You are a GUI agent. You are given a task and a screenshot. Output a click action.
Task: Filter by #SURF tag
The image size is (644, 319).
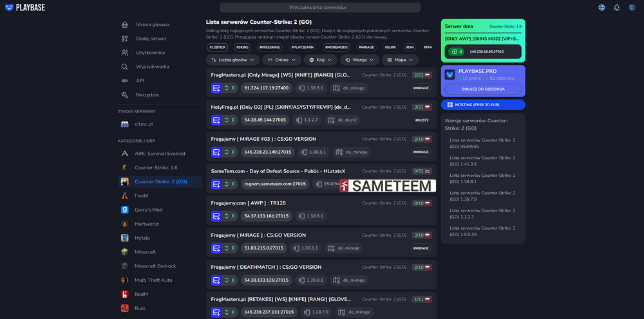[x=391, y=47]
